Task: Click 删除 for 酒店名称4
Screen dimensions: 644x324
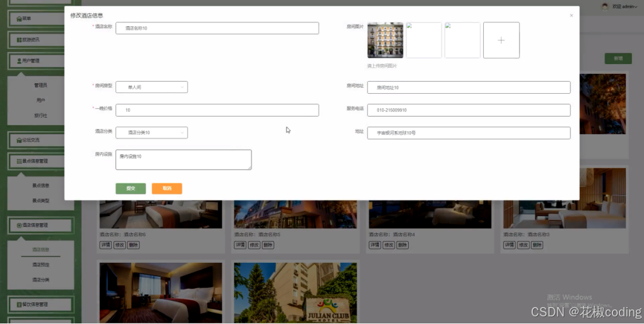Action: [x=402, y=245]
